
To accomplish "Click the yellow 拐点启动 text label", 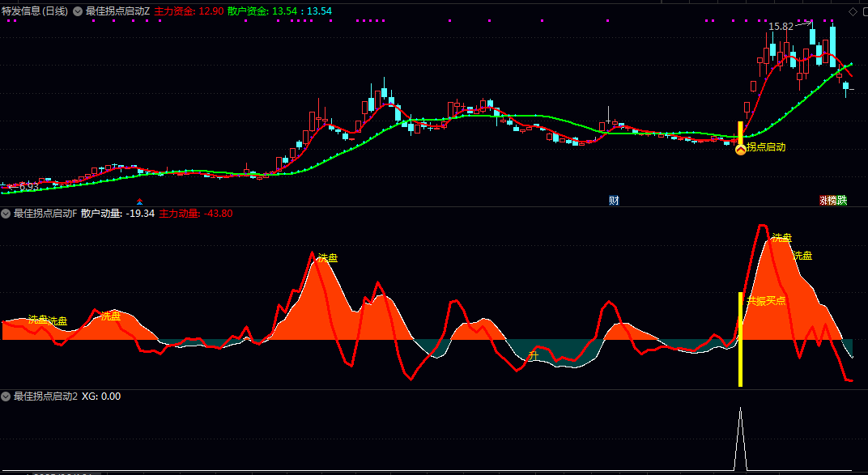I will [x=766, y=147].
